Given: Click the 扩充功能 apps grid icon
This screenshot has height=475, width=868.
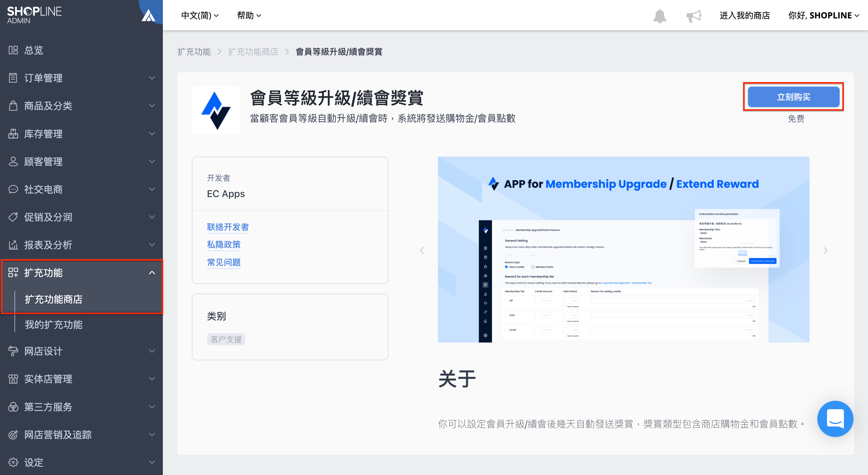Looking at the screenshot, I should pos(13,273).
